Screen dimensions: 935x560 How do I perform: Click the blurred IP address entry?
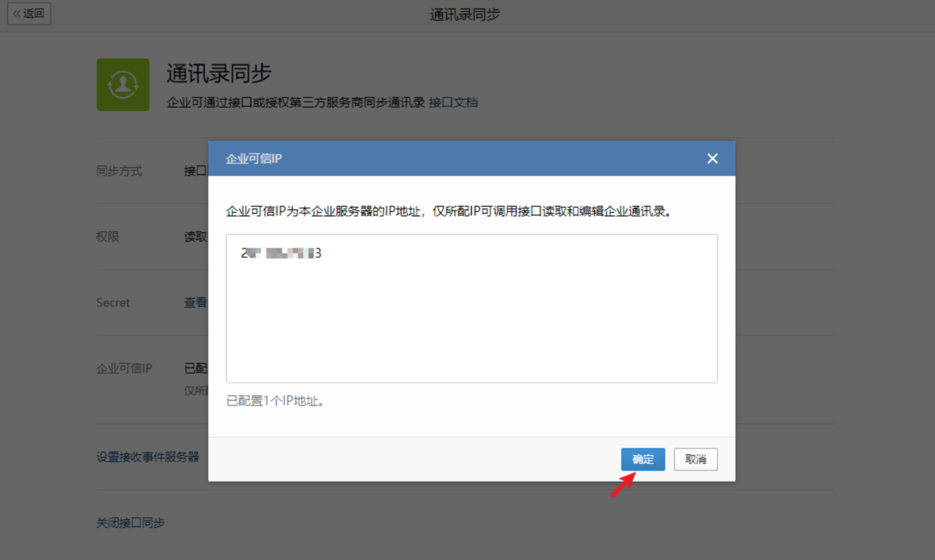[x=281, y=253]
